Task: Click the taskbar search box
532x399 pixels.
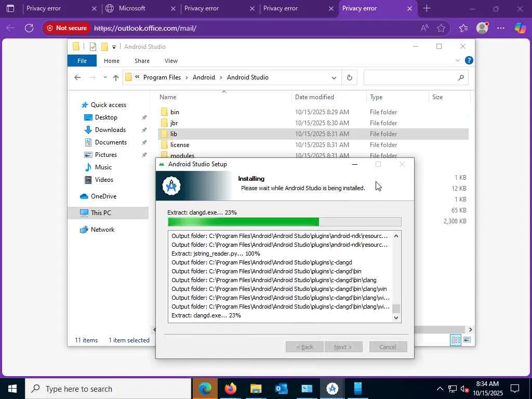Action: point(108,389)
